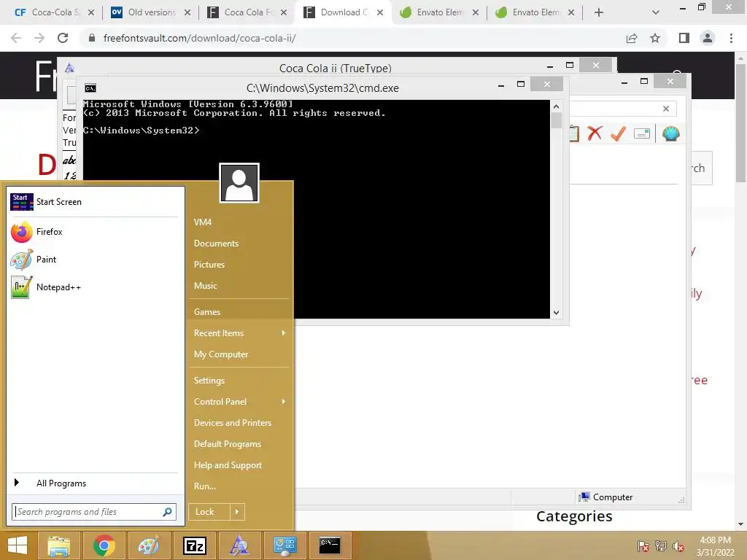
Task: Open the arrow next to Lock
Action: click(237, 512)
